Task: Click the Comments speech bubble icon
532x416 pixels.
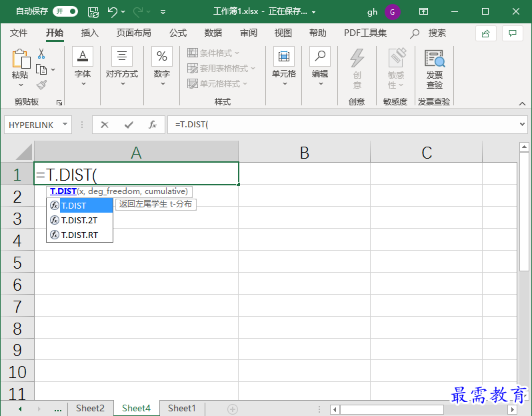Action: [512, 33]
